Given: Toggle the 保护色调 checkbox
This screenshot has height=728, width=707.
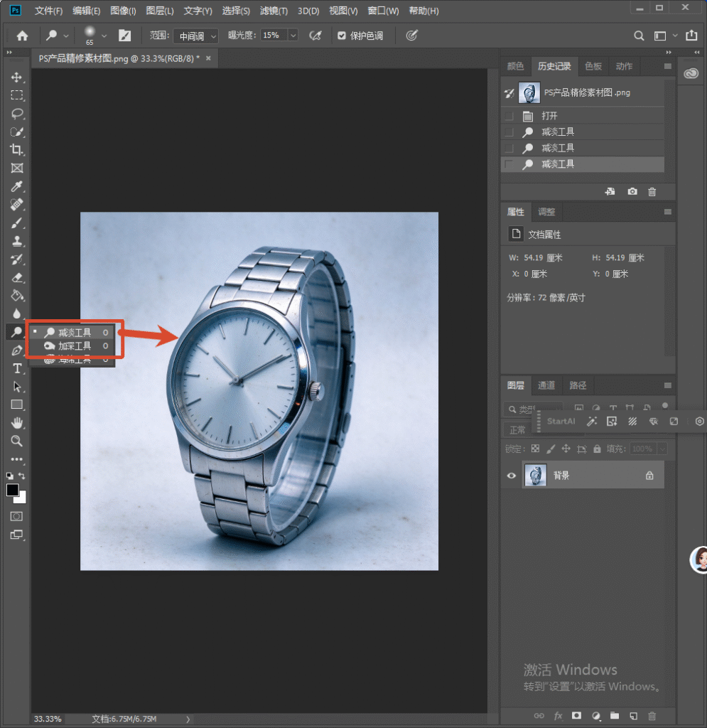Looking at the screenshot, I should point(342,36).
